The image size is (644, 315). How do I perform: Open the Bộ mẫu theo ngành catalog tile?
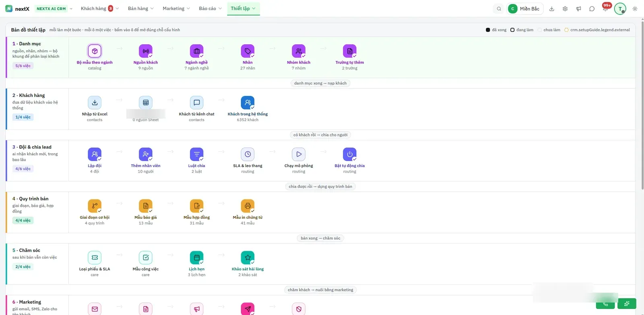95,57
